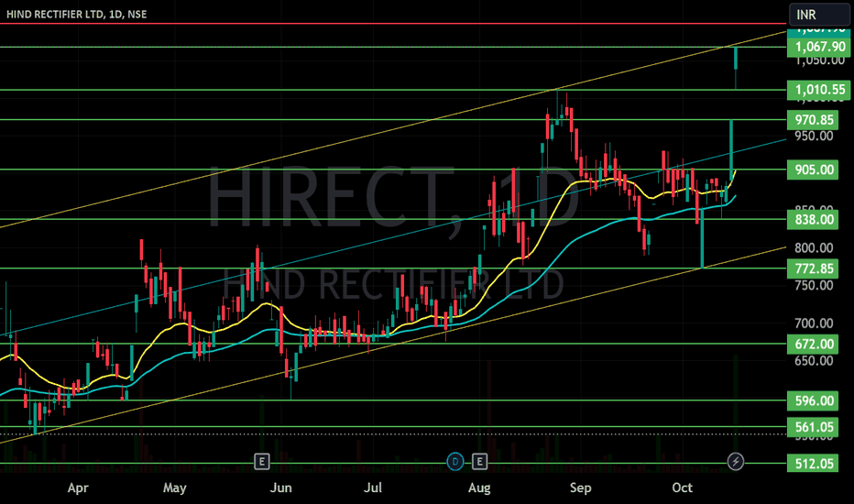Click the Apr label on time axis

78,488
